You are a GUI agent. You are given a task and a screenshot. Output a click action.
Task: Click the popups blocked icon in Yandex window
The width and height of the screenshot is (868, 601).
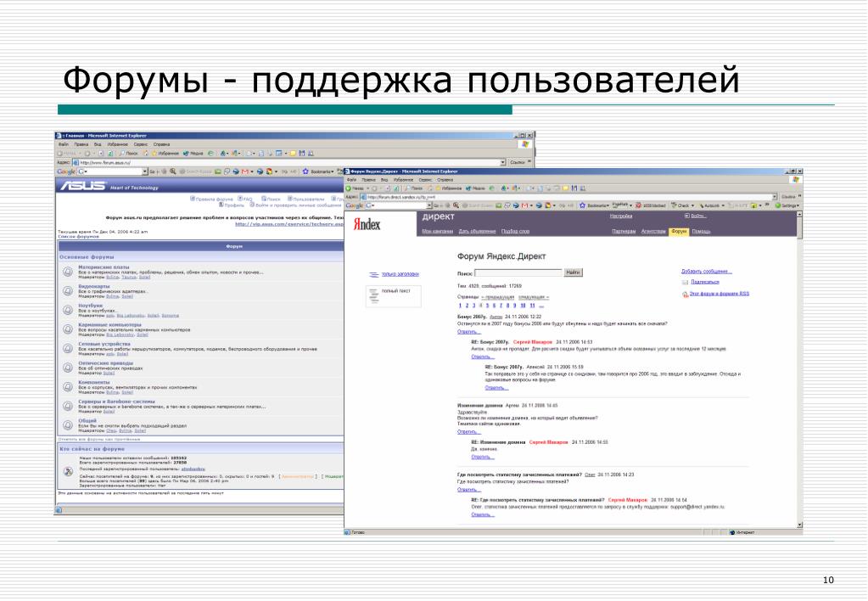click(638, 205)
